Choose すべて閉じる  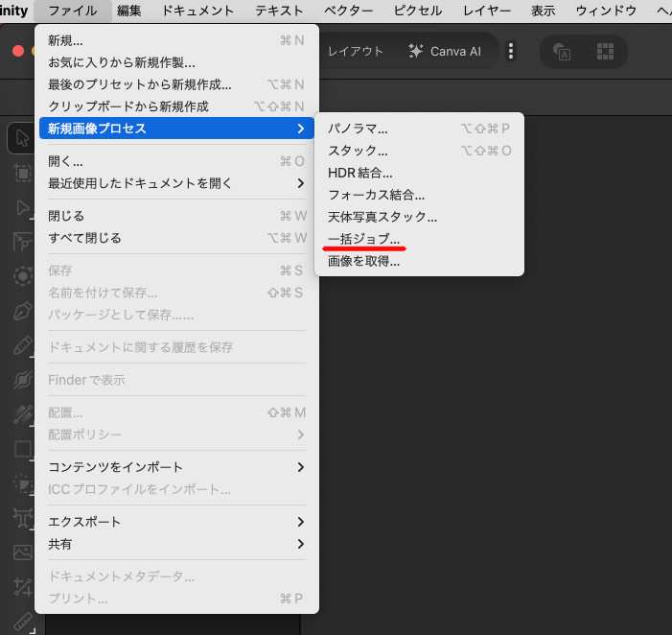[176, 238]
